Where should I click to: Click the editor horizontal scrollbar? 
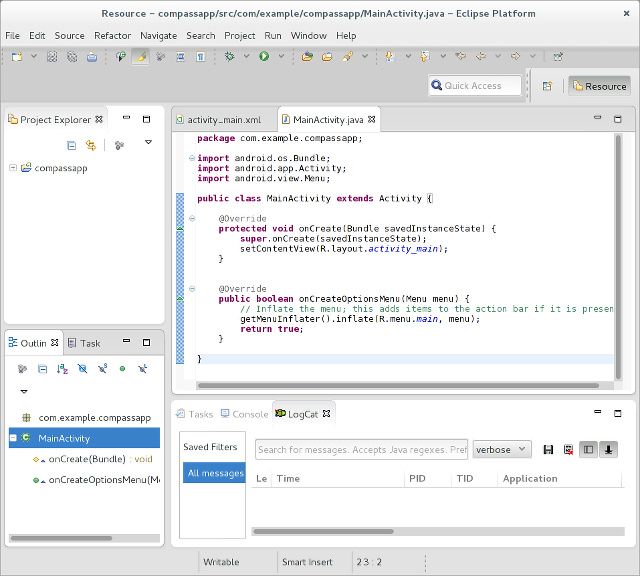(x=400, y=385)
